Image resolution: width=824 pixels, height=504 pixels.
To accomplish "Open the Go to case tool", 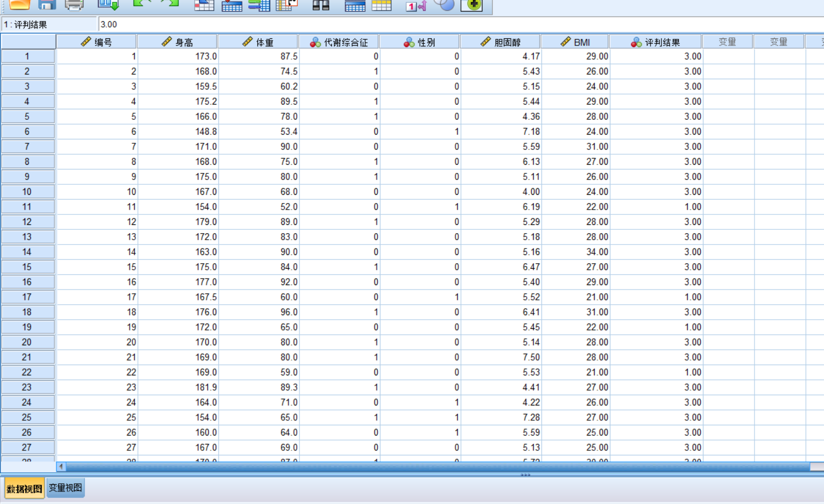I will pyautogui.click(x=204, y=5).
